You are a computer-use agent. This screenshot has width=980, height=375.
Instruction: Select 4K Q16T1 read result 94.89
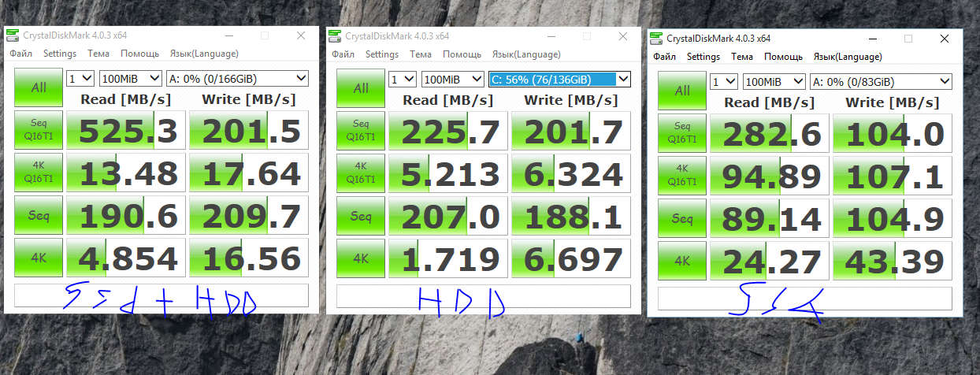[769, 176]
